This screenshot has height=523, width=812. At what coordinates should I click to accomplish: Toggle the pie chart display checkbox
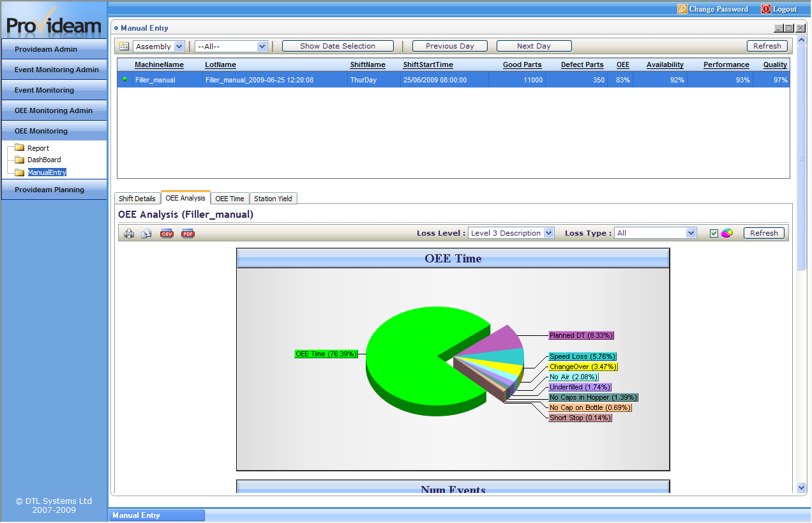[714, 233]
